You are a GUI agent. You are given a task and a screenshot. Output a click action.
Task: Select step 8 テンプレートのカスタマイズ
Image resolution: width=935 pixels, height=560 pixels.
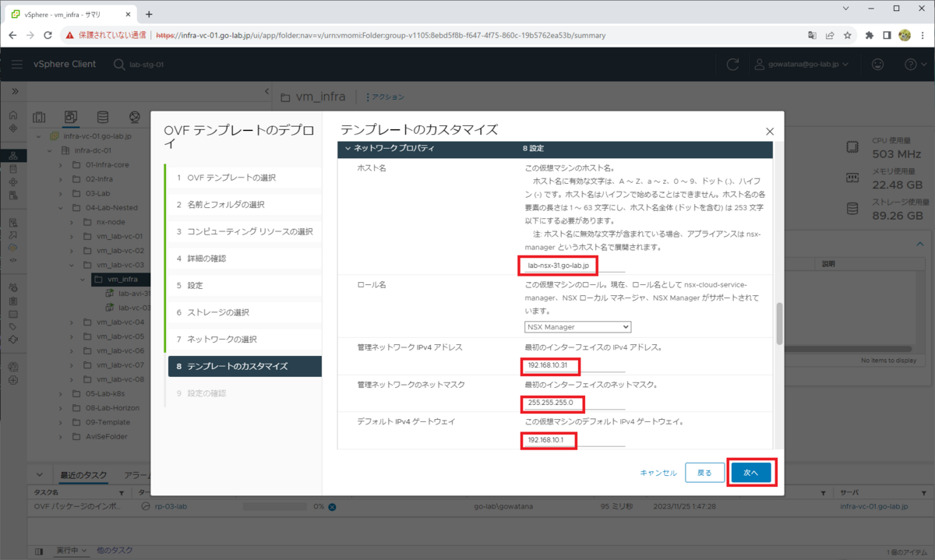click(244, 366)
